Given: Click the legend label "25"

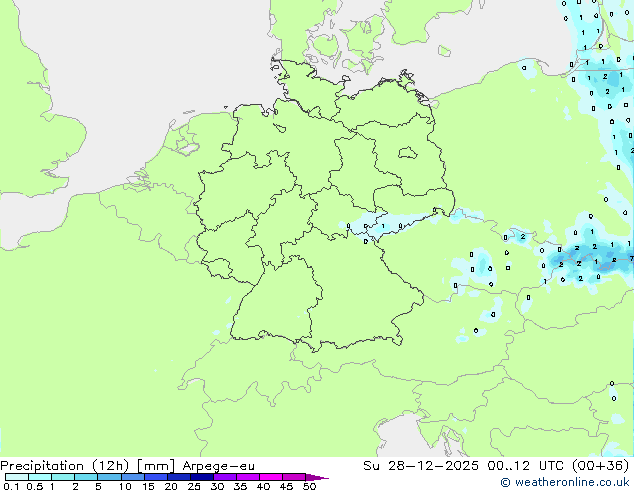Looking at the screenshot, I should pos(194,486).
